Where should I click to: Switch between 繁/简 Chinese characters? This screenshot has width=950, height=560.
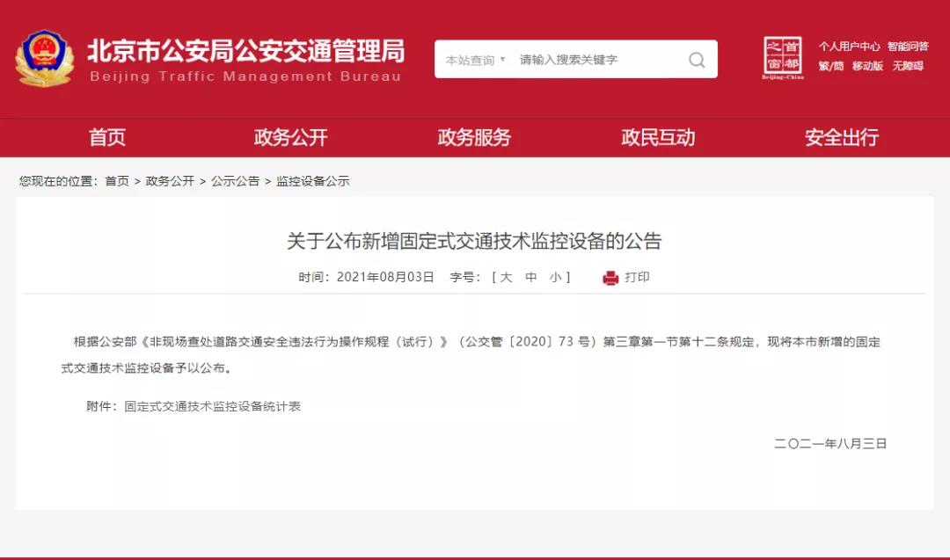pyautogui.click(x=830, y=66)
